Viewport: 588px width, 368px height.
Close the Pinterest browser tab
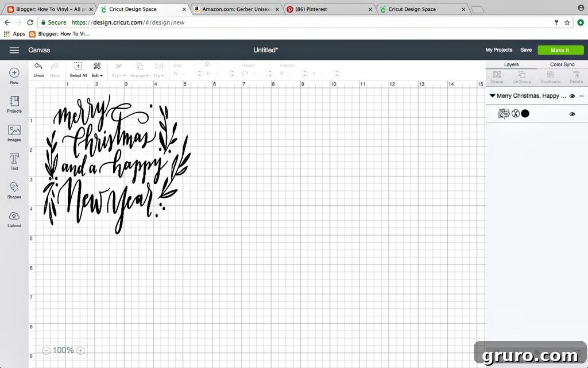click(370, 9)
